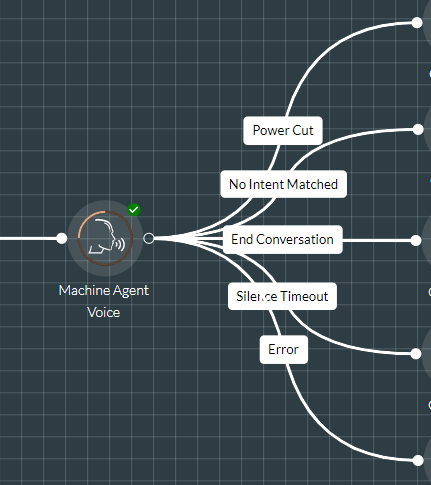Click the Error connection endpoint dot
The height and width of the screenshot is (485, 431).
pyautogui.click(x=418, y=460)
